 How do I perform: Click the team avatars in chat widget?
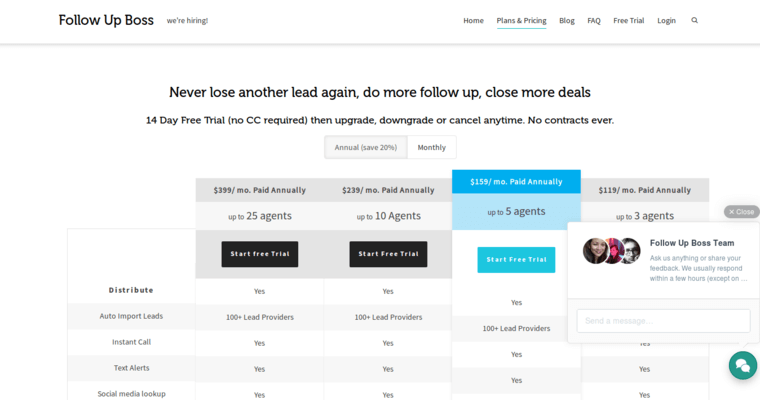click(x=611, y=251)
